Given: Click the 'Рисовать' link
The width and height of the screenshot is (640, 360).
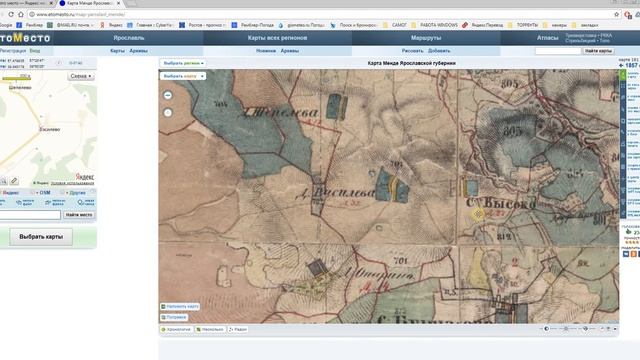Looking at the screenshot, I should click(x=412, y=51).
